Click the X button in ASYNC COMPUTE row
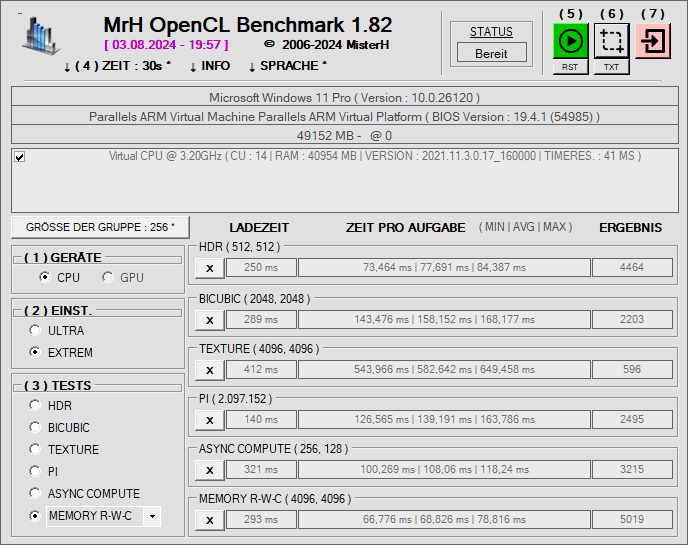The height and width of the screenshot is (545, 688). (x=210, y=470)
